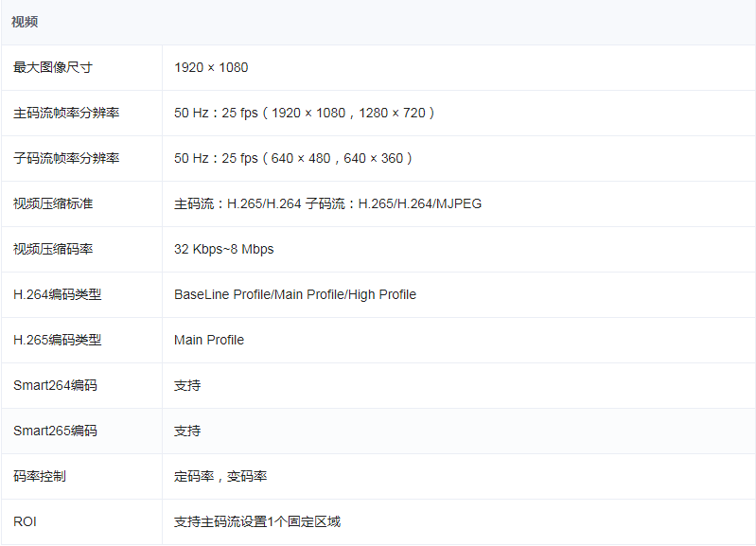
Task: Click the 主码流帧率分辨率 row label
Action: tap(66, 113)
